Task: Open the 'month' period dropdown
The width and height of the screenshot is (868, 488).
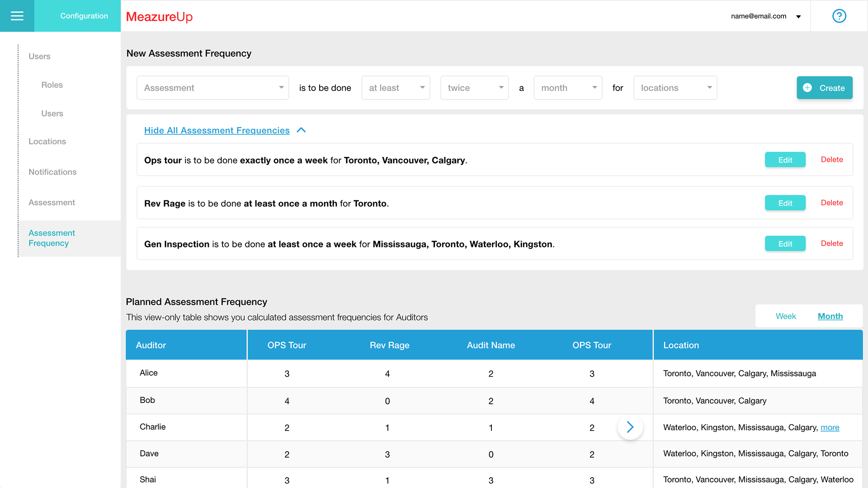Action: pos(568,88)
